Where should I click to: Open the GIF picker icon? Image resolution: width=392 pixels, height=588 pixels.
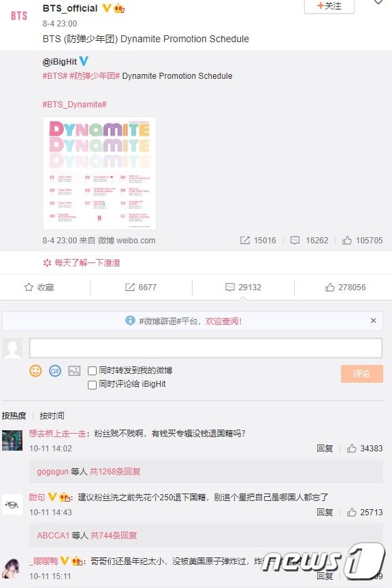tap(55, 371)
